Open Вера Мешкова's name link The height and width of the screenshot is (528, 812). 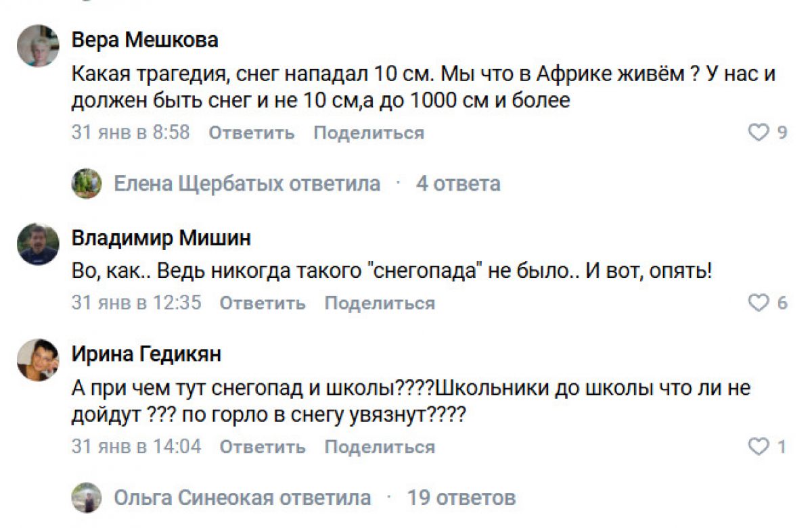click(145, 40)
